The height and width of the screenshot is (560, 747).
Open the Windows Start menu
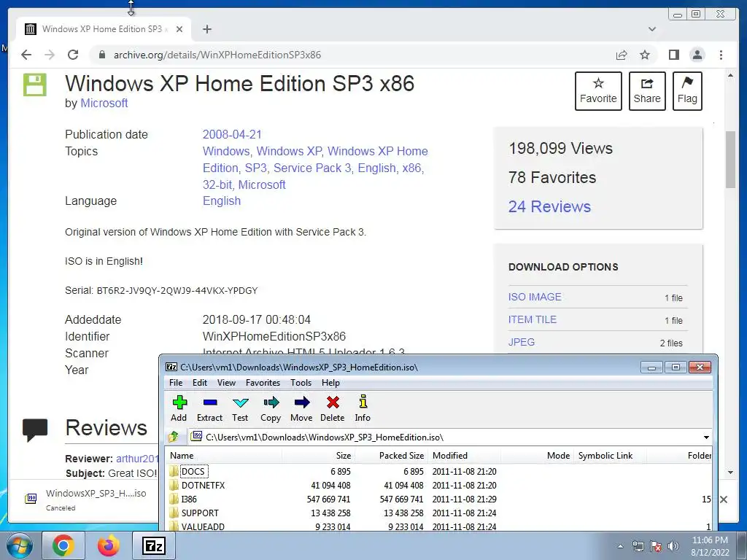pyautogui.click(x=19, y=545)
